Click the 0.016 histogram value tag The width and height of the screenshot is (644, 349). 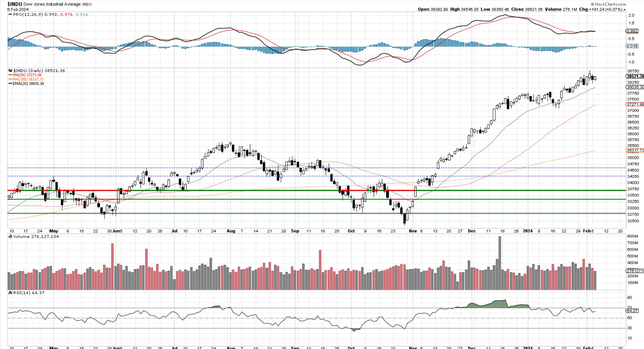pyautogui.click(x=632, y=46)
